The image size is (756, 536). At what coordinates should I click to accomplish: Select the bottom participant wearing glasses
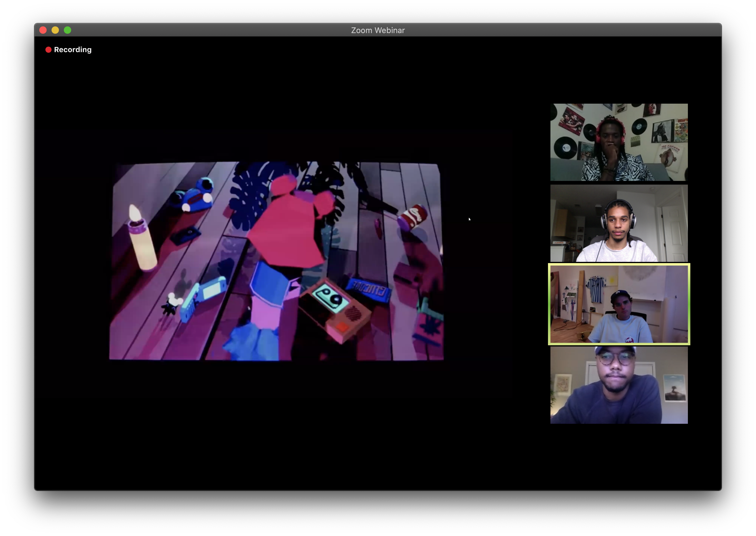tap(619, 385)
